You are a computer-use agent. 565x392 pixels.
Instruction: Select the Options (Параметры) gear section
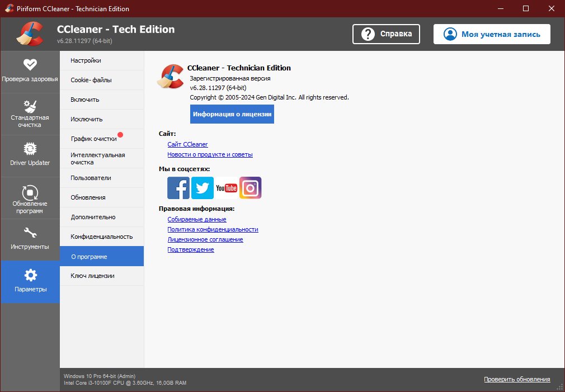pyautogui.click(x=30, y=282)
